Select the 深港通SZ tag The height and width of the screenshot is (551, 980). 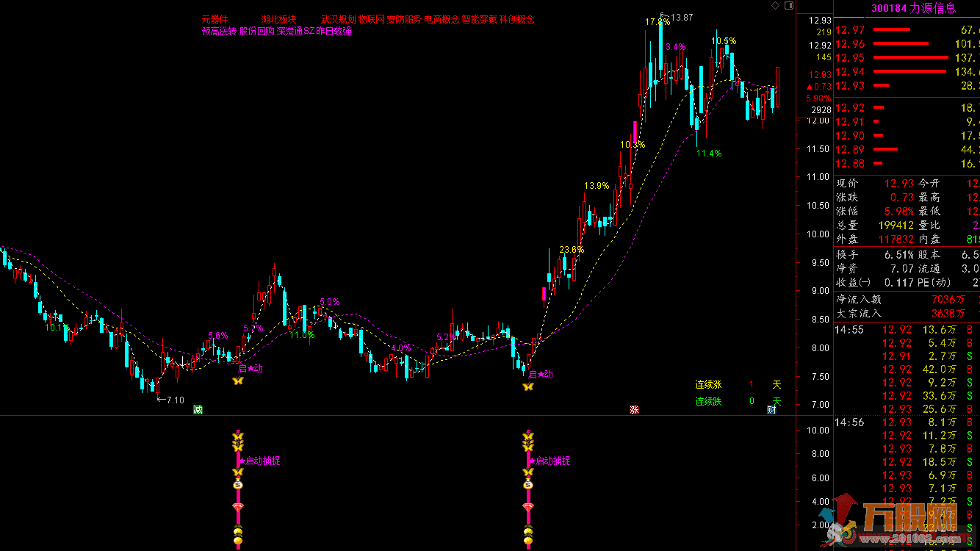[x=295, y=32]
